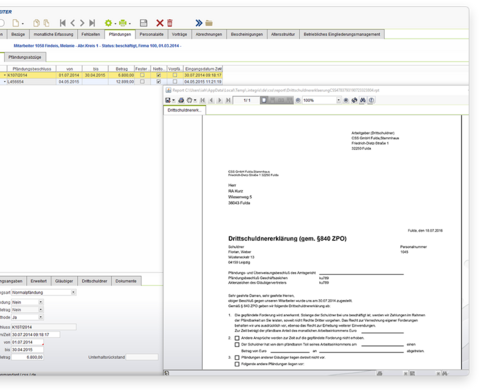Screen dimensions: 480x391
Task: Open Betriebliches Eingliederungsmanagement tab
Action: [x=342, y=34]
